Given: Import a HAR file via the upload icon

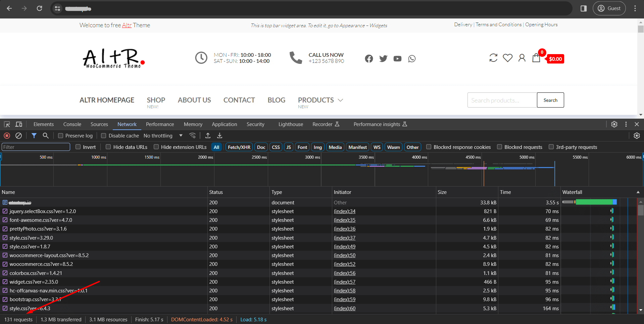Looking at the screenshot, I should point(208,135).
